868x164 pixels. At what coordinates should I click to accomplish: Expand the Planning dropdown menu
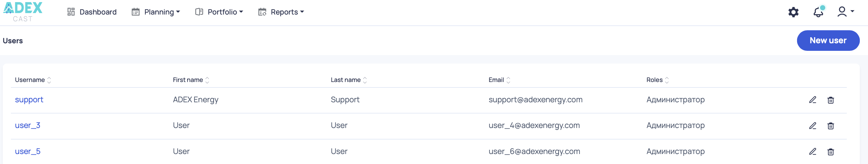click(156, 12)
